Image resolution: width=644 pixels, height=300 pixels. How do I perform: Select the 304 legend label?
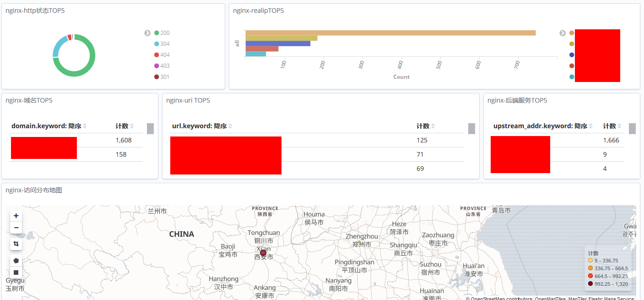(x=165, y=44)
